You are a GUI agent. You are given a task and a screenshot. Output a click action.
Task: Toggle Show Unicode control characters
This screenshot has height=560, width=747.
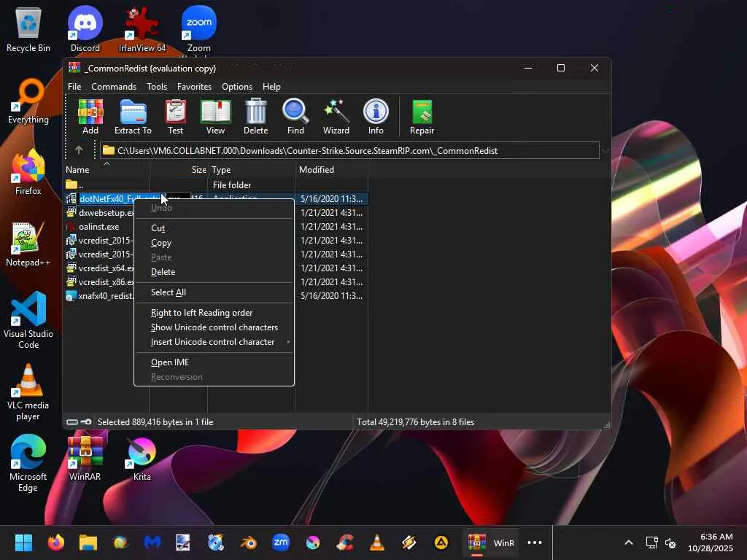coord(214,327)
